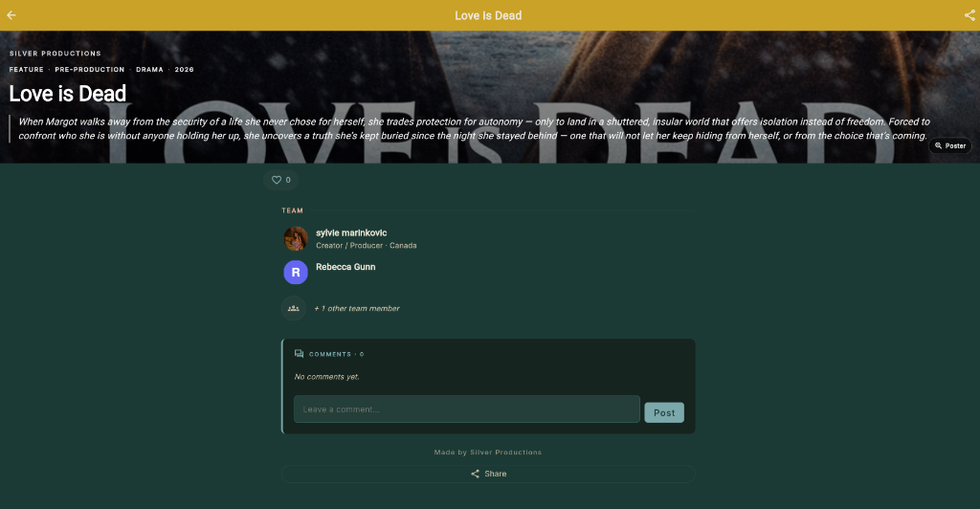Click the wide Share button at page bottom
The width and height of the screenshot is (980, 509).
[488, 474]
